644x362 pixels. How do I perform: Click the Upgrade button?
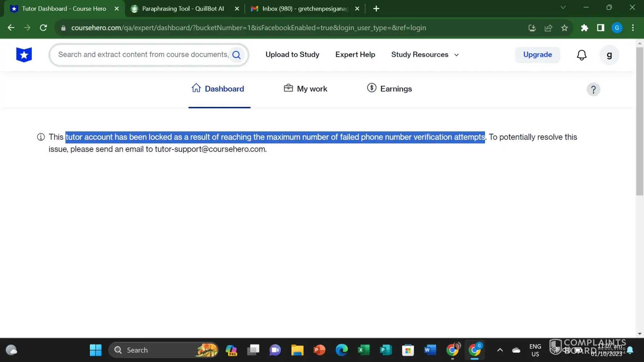pos(537,55)
